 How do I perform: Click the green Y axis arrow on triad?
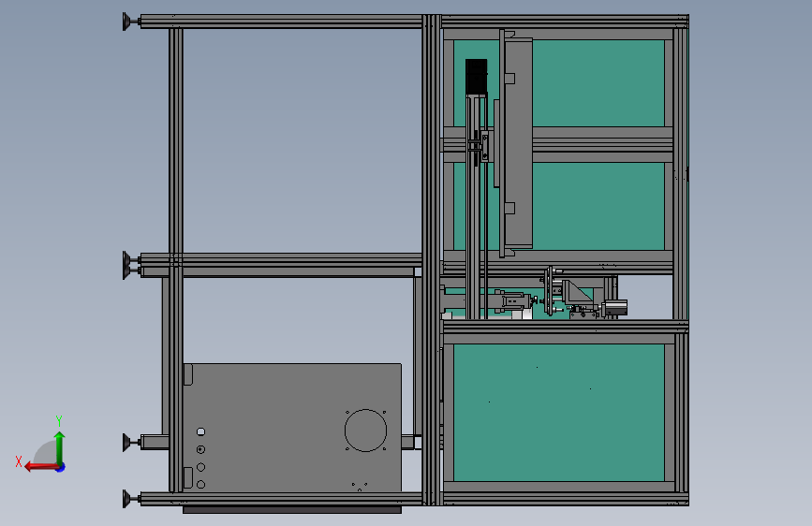(x=60, y=447)
